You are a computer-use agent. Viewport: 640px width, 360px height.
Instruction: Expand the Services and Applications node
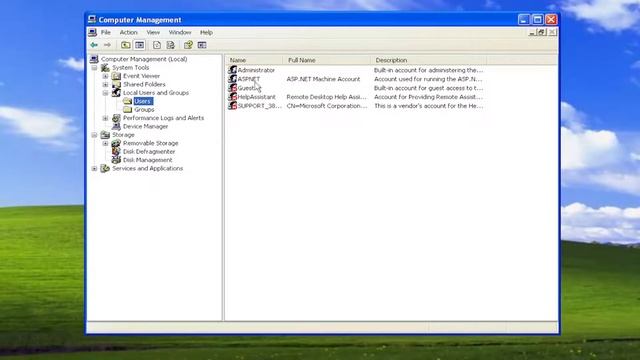click(94, 168)
